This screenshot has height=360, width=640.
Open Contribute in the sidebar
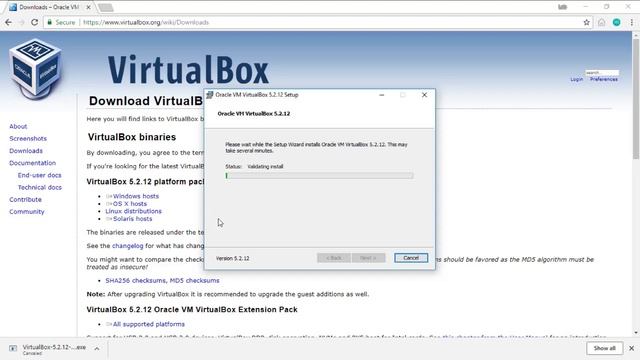(25, 200)
